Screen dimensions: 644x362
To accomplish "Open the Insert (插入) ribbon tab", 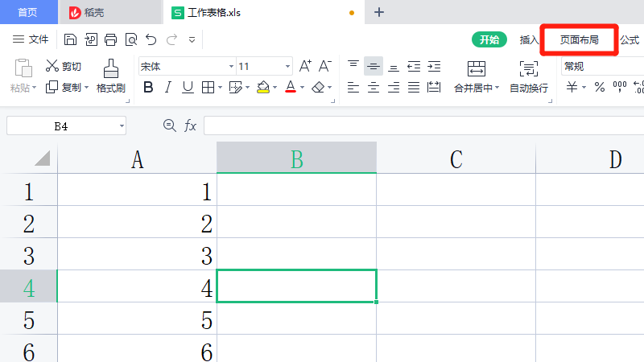I will click(x=529, y=39).
